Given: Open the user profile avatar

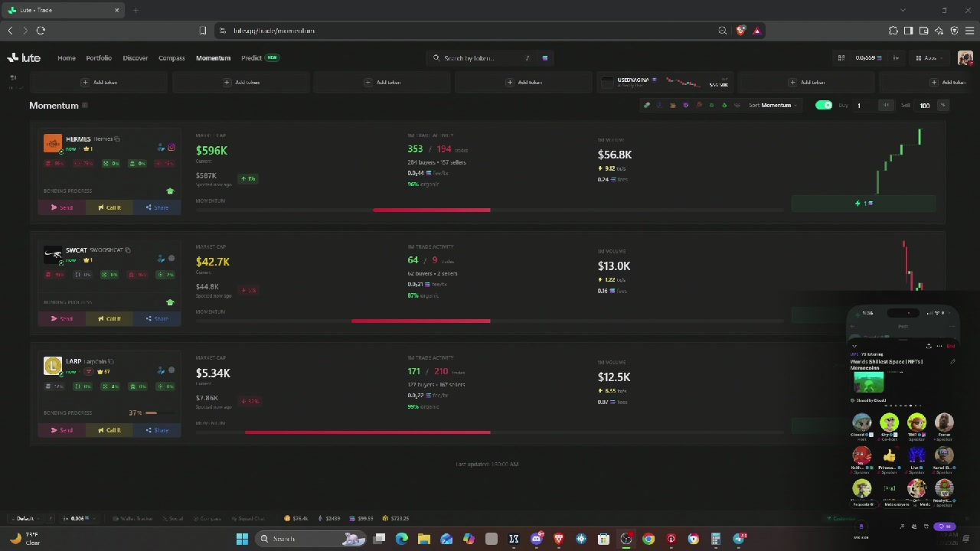Looking at the screenshot, I should 965,58.
